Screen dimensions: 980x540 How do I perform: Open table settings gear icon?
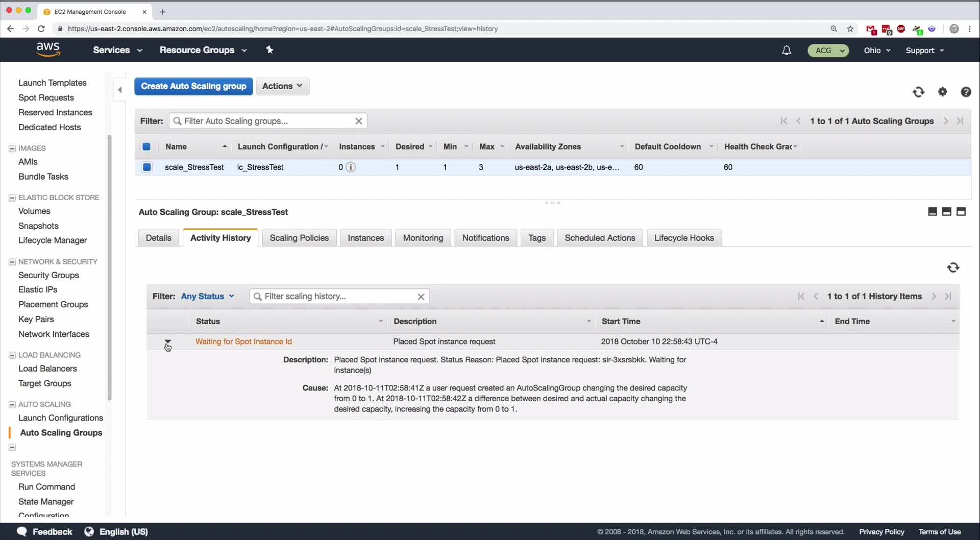(x=943, y=92)
